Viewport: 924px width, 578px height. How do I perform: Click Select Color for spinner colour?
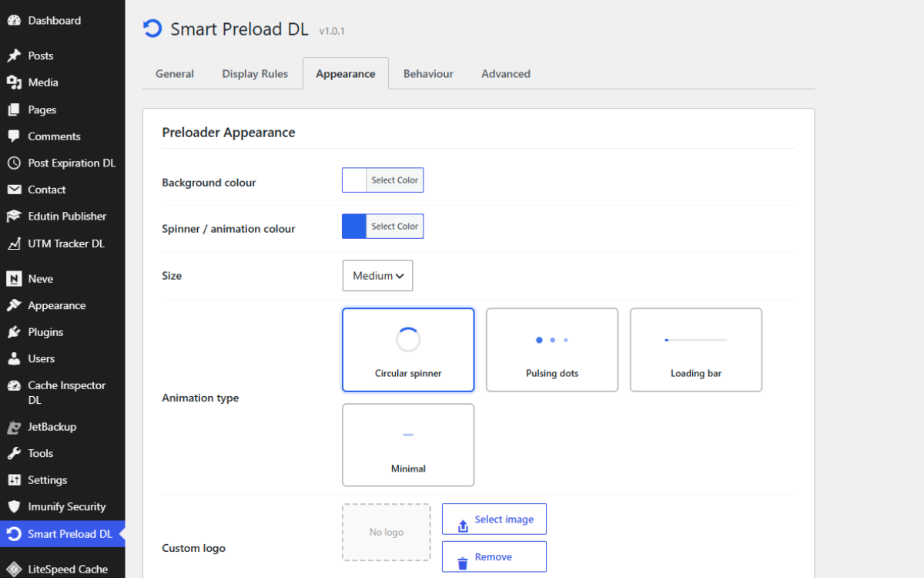(x=395, y=227)
